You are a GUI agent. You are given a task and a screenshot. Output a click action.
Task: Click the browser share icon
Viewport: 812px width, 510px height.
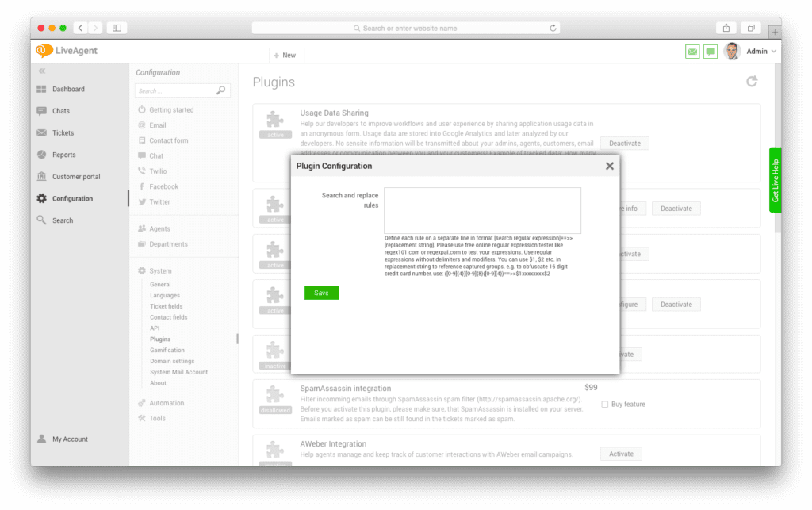coord(726,28)
